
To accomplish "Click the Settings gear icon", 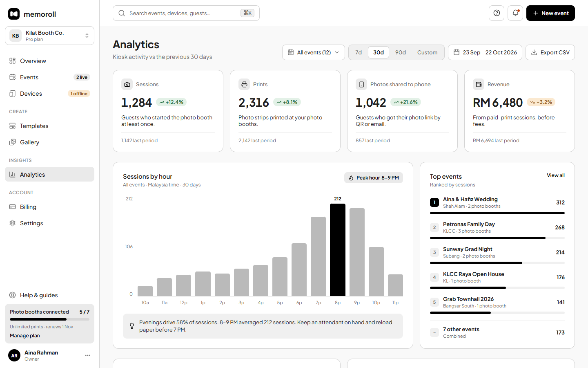I will pos(13,223).
